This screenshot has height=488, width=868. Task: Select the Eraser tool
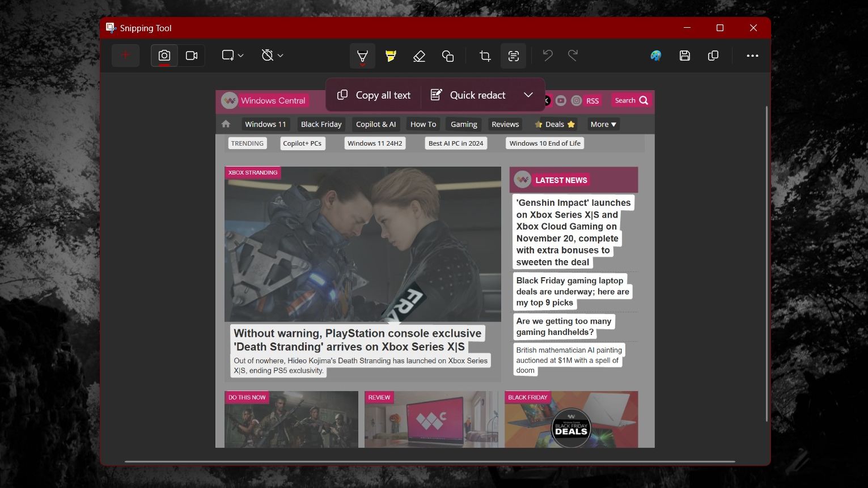419,56
